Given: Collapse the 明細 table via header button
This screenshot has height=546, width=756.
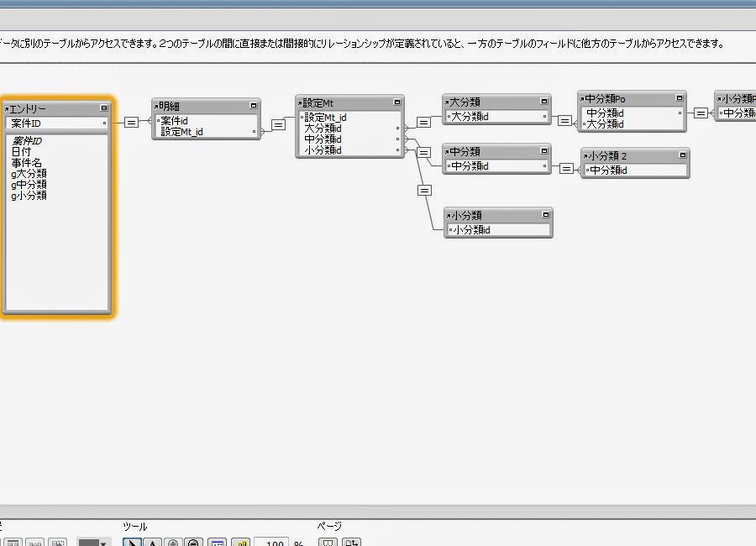Looking at the screenshot, I should click(x=252, y=105).
